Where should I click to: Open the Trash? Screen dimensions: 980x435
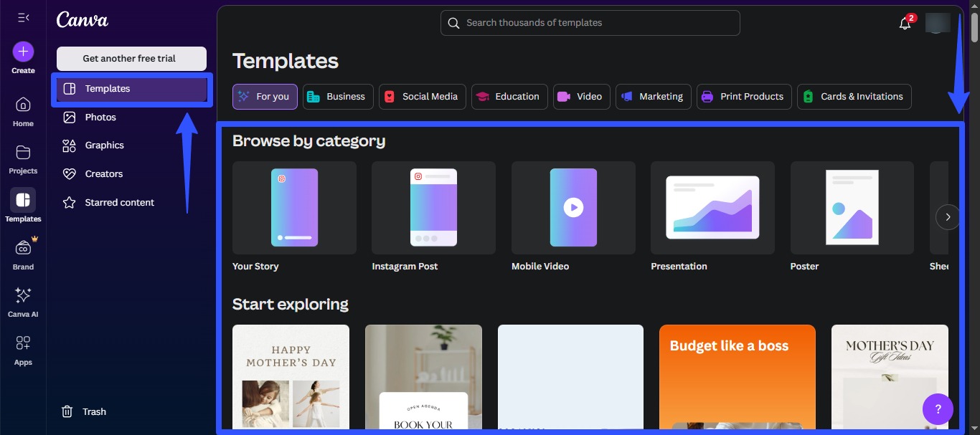click(x=83, y=411)
